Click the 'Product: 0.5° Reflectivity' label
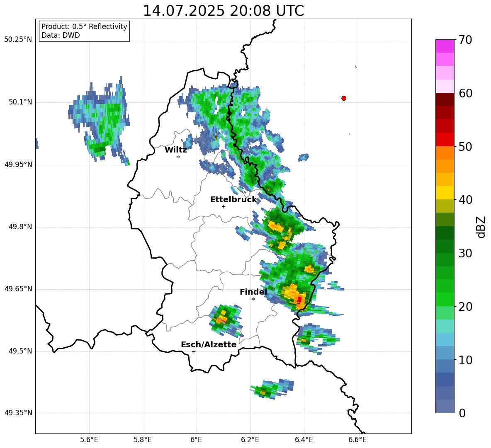Image resolution: width=491 pixels, height=448 pixels. 84,27
